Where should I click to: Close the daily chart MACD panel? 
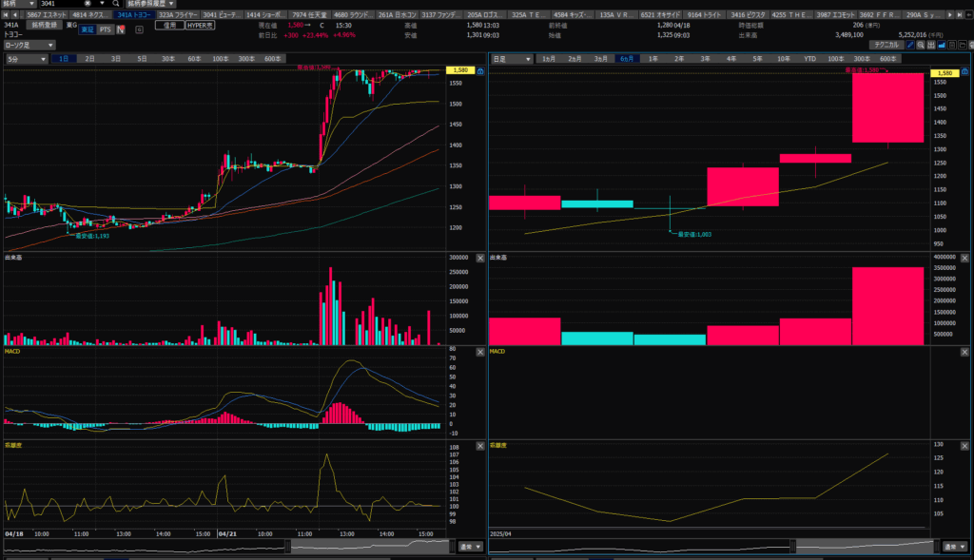(x=964, y=352)
